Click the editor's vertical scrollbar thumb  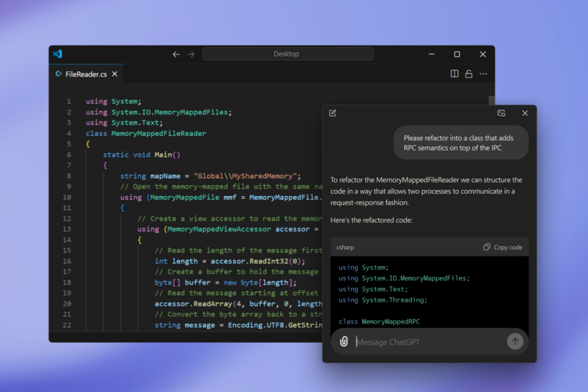point(491,102)
